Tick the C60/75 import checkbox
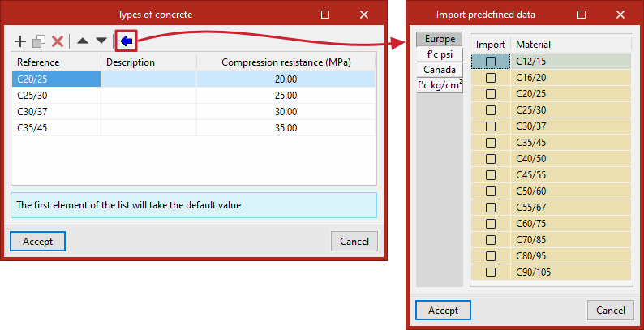644x330 pixels. coord(491,224)
